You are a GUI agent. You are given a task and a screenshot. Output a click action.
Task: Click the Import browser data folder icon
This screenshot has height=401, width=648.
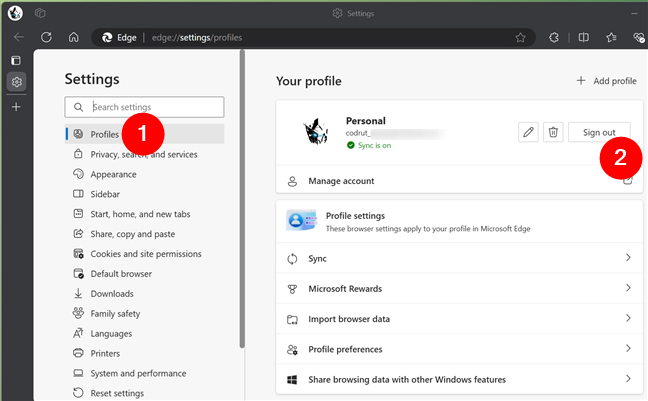(x=292, y=319)
